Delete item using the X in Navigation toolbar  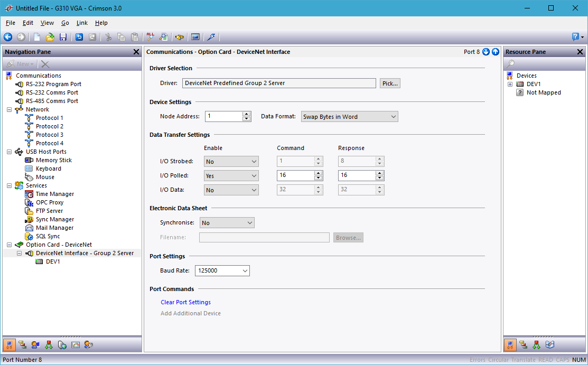(45, 64)
